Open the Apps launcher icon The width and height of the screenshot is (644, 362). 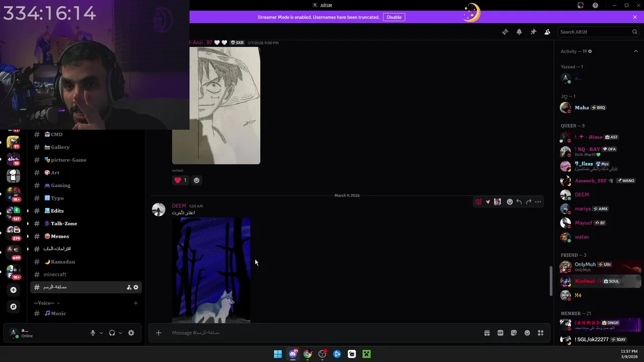click(541, 333)
